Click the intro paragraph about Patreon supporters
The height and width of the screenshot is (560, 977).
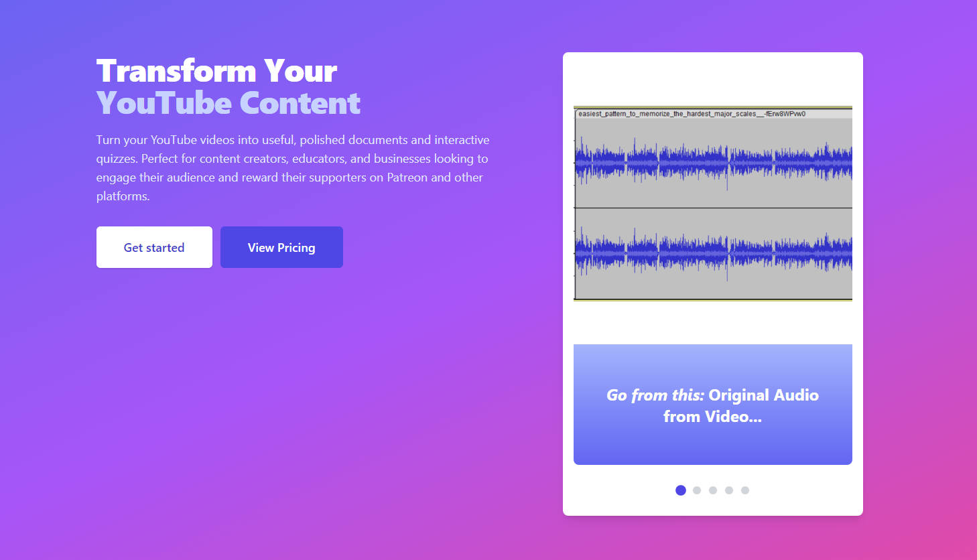pyautogui.click(x=293, y=167)
